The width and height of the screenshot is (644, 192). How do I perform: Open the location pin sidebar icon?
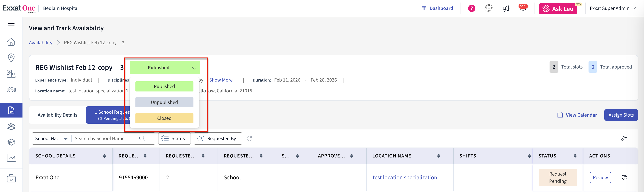(11, 58)
